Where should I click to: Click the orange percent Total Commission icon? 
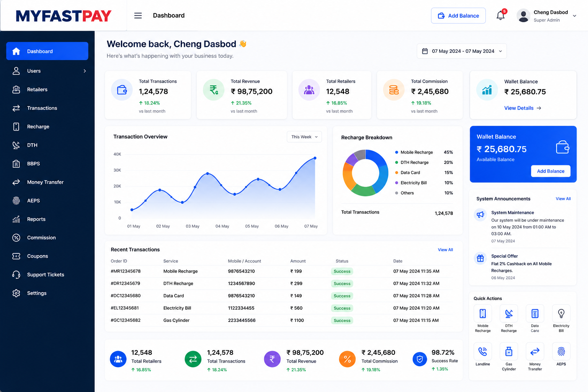coord(347,359)
